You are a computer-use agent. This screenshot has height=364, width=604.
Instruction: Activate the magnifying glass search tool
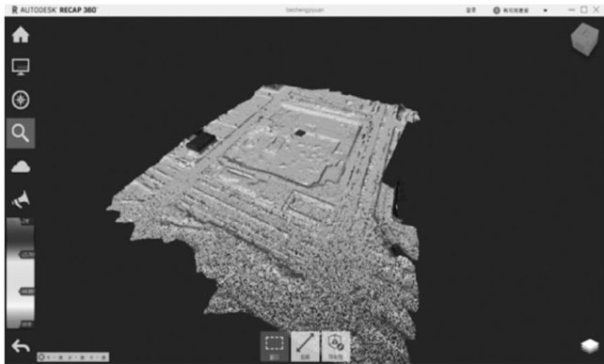[x=21, y=134]
